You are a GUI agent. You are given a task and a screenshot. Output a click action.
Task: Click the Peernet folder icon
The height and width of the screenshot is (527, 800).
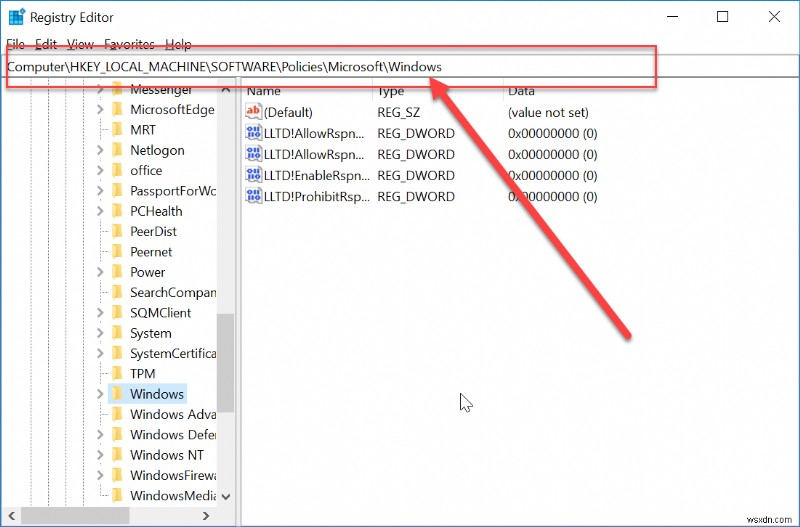(x=117, y=252)
